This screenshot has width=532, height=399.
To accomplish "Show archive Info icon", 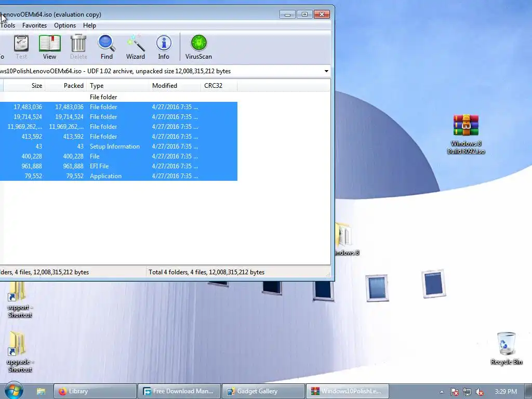I will point(164,47).
